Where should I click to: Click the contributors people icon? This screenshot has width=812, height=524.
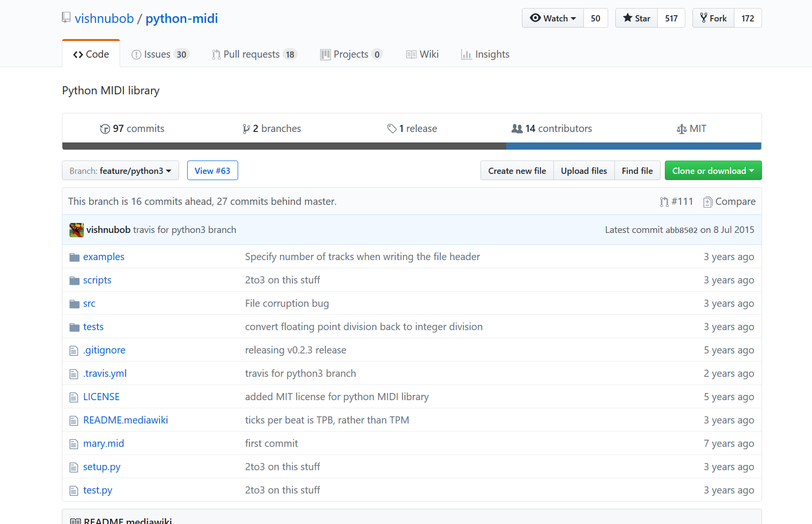tap(517, 129)
